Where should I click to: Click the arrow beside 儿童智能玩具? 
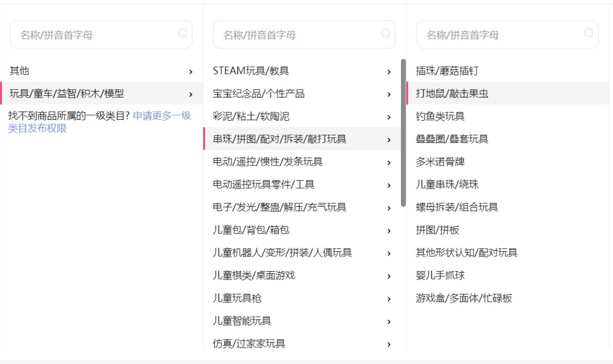(389, 322)
